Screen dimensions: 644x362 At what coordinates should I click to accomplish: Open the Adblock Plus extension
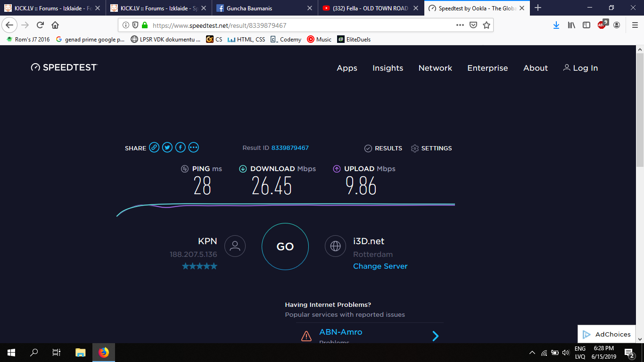pos(603,25)
